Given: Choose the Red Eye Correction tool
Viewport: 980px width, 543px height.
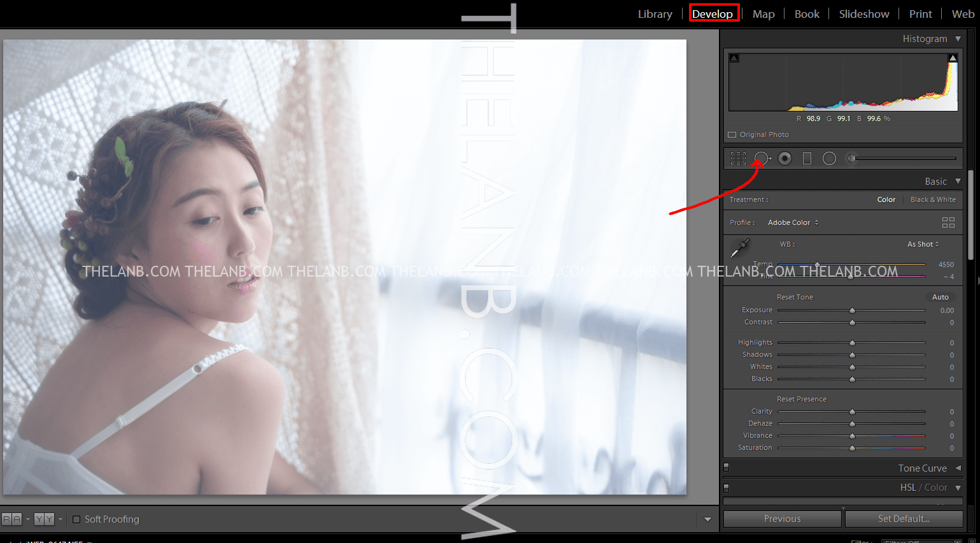Looking at the screenshot, I should 785,159.
